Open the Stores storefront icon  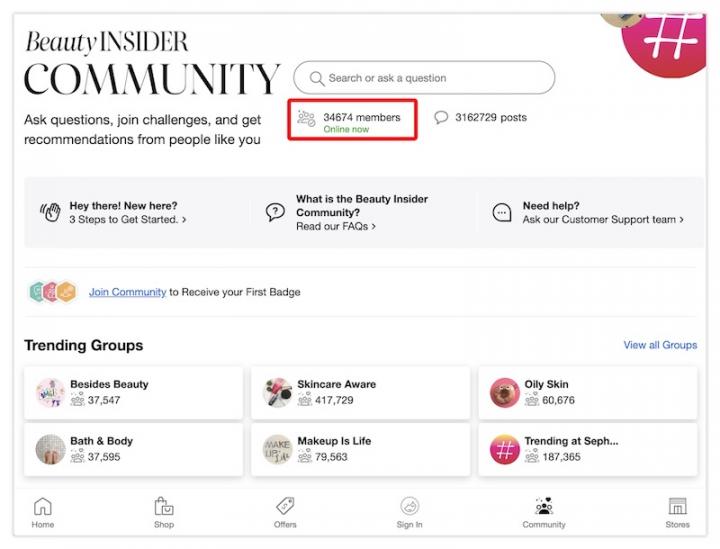click(677, 506)
